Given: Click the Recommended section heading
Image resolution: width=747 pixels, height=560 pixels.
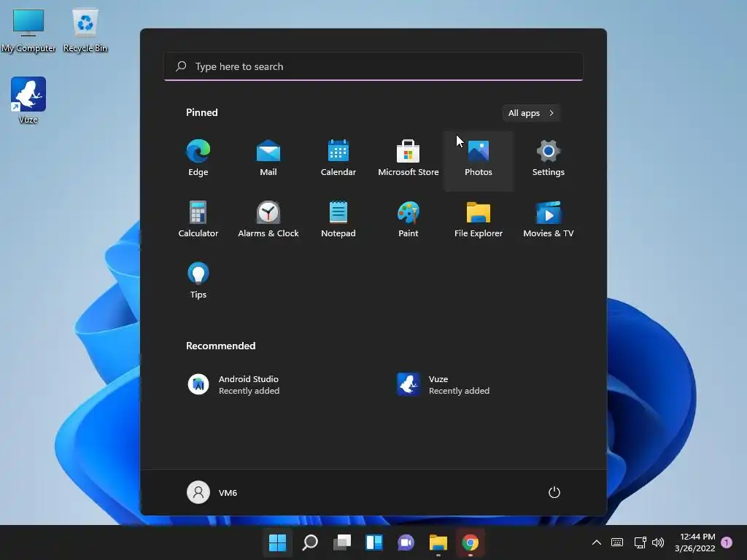Looking at the screenshot, I should pos(220,346).
